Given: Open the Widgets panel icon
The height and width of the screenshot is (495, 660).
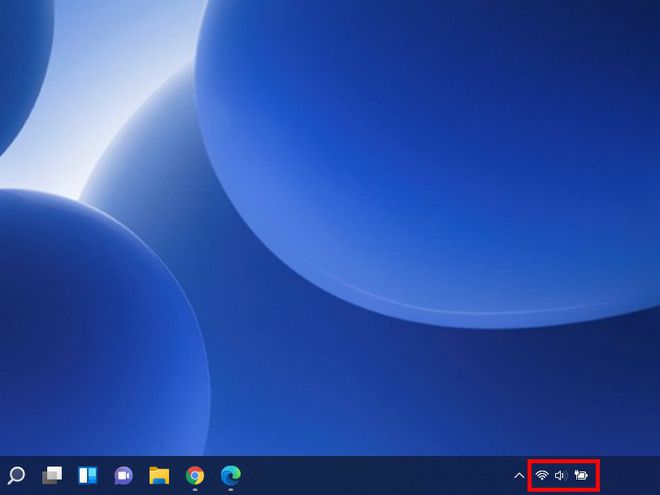Looking at the screenshot, I should pos(88,476).
